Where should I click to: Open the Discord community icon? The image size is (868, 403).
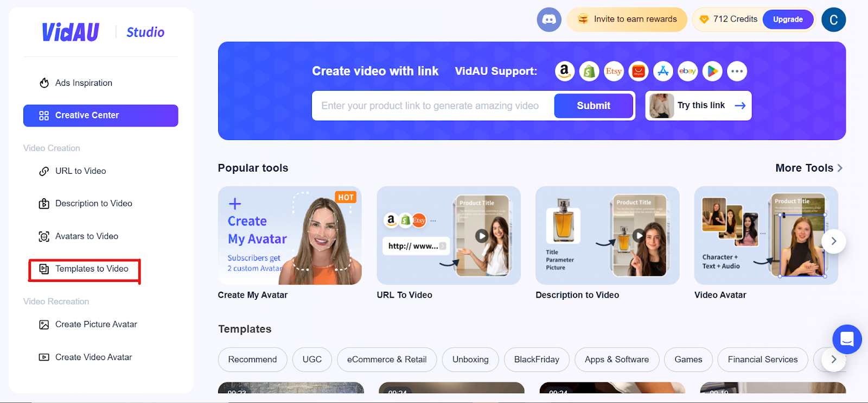click(x=549, y=20)
